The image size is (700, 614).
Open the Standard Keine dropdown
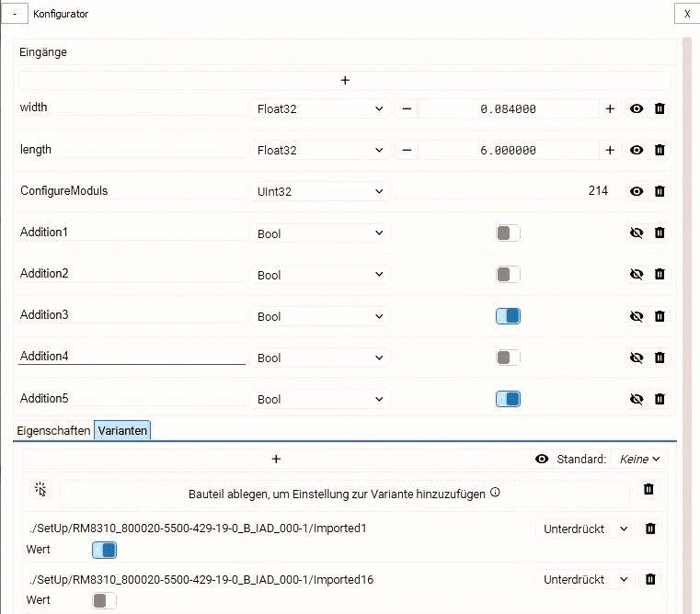[x=639, y=460]
